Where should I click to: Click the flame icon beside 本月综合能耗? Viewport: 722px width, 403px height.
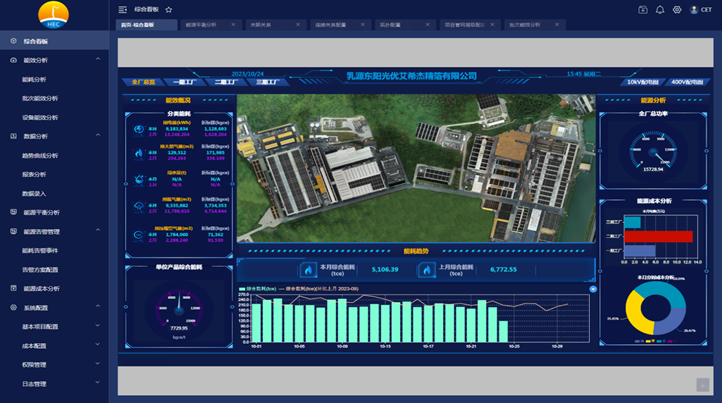[x=308, y=270]
